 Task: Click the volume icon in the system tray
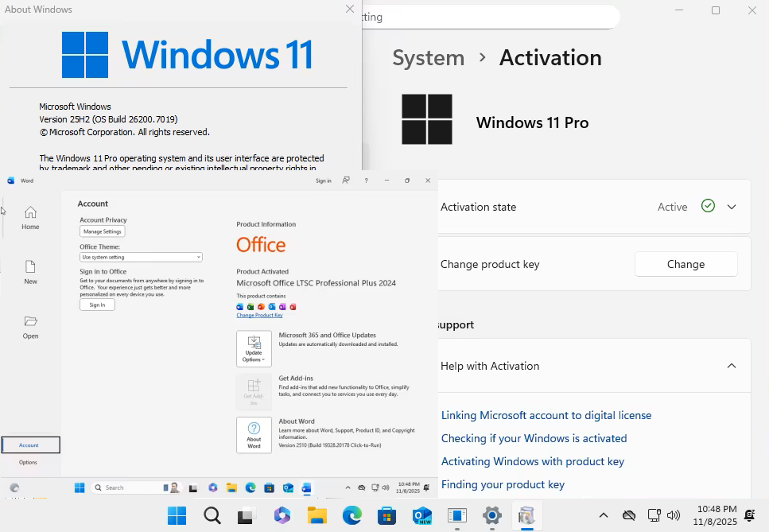pyautogui.click(x=674, y=515)
